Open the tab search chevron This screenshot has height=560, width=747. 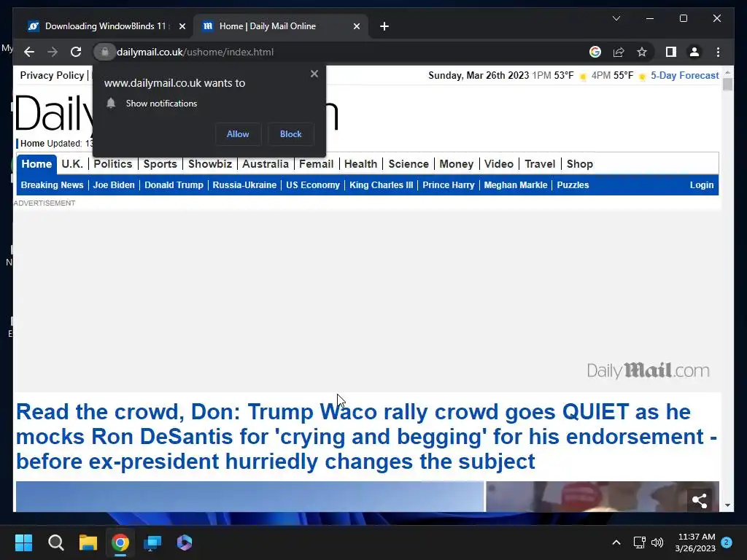tap(616, 18)
